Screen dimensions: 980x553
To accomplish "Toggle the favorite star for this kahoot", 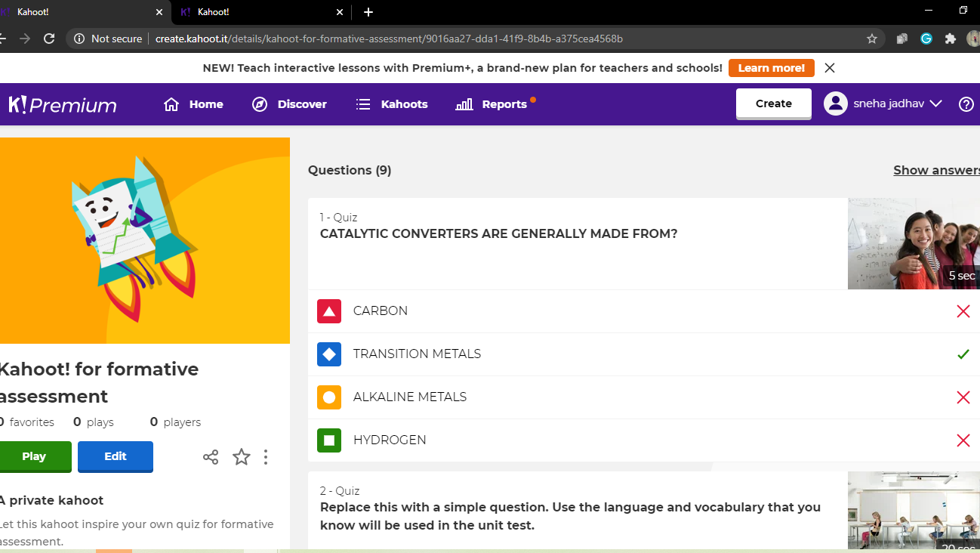I will tap(241, 456).
